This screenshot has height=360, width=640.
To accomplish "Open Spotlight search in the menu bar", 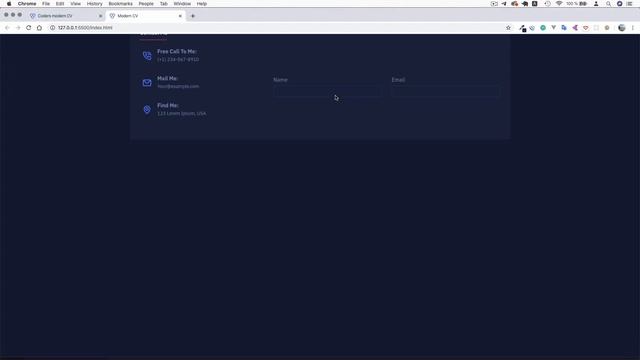I will coord(608,4).
